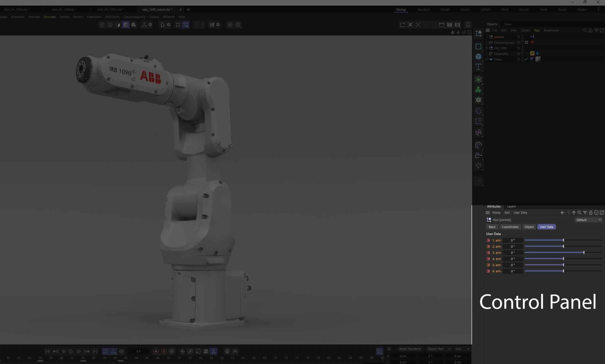Switch to the Coordinates tab
Viewport: 605px width, 364px height.
pyautogui.click(x=510, y=227)
